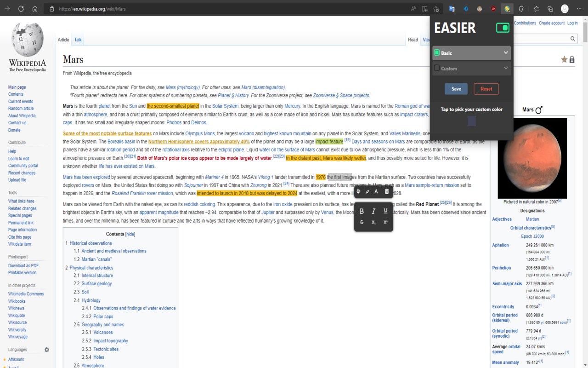
Task: Open browser Settings and more menu
Action: [579, 9]
